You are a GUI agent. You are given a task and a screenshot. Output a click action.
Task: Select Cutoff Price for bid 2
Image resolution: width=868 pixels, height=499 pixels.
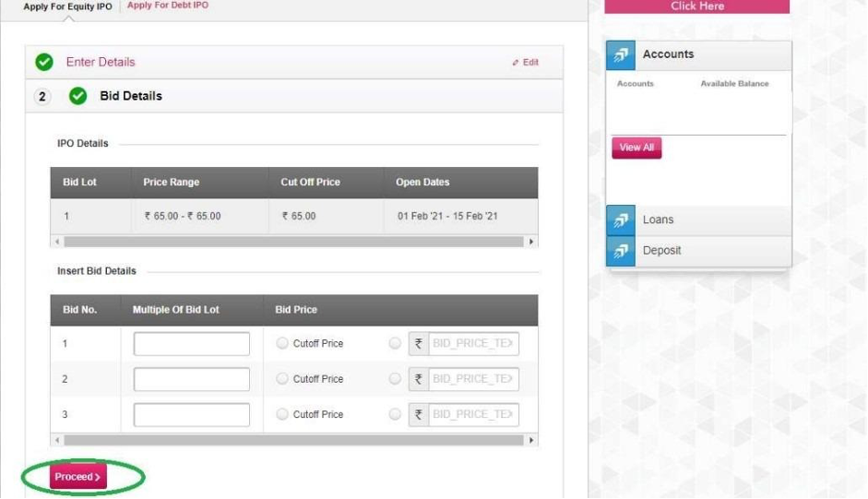pos(282,379)
